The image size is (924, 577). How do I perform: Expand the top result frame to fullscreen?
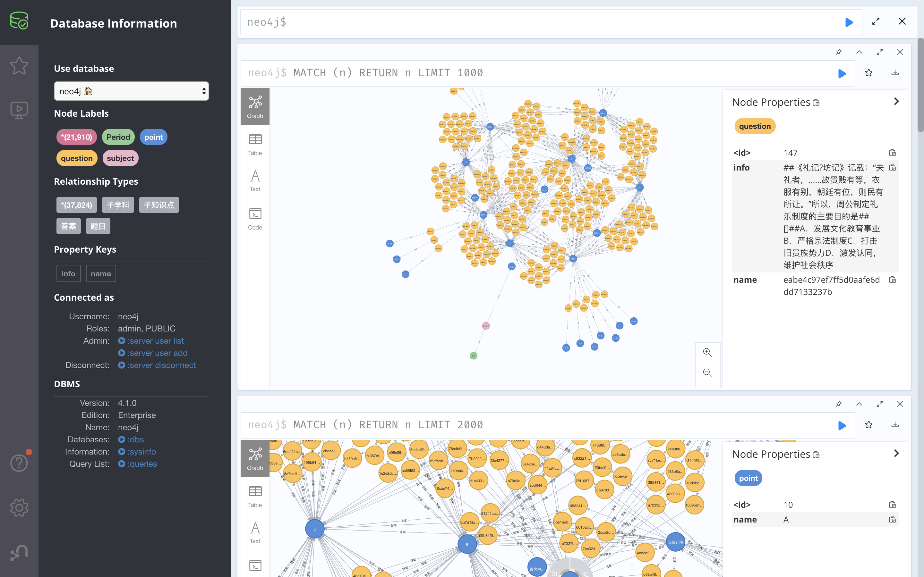click(x=880, y=52)
